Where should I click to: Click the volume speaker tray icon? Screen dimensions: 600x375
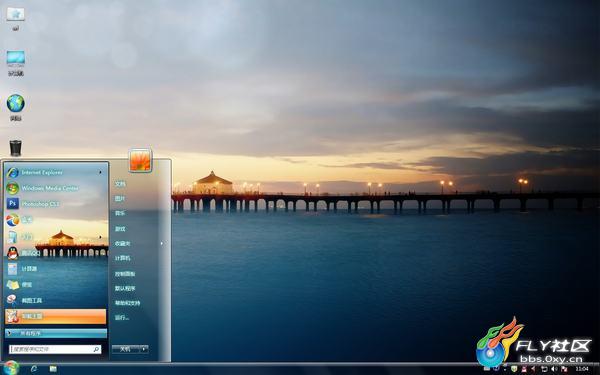click(x=554, y=369)
